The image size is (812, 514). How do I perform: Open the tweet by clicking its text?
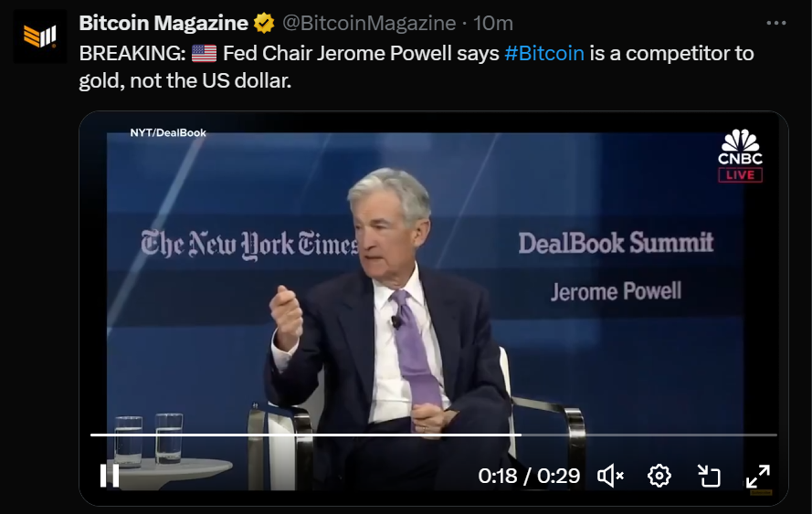[x=417, y=67]
